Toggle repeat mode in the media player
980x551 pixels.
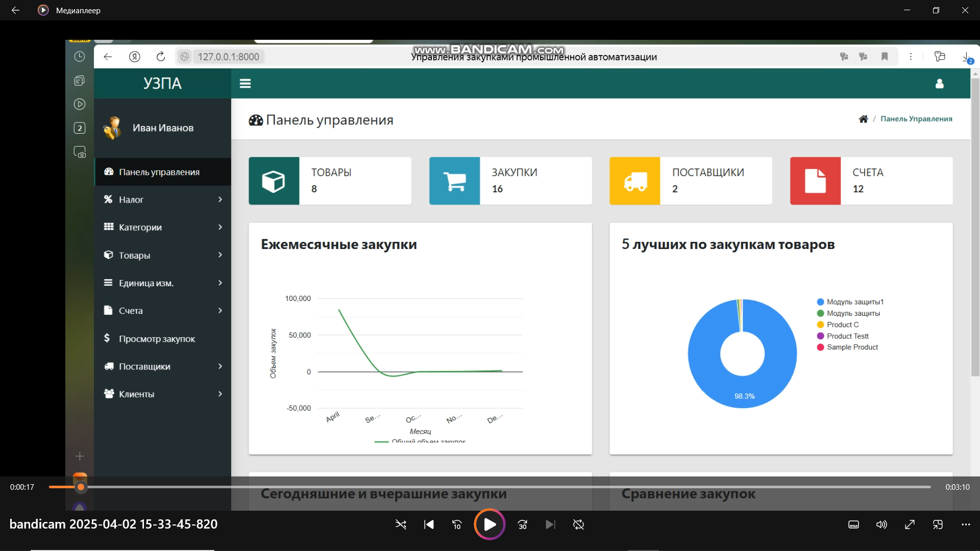click(x=578, y=524)
